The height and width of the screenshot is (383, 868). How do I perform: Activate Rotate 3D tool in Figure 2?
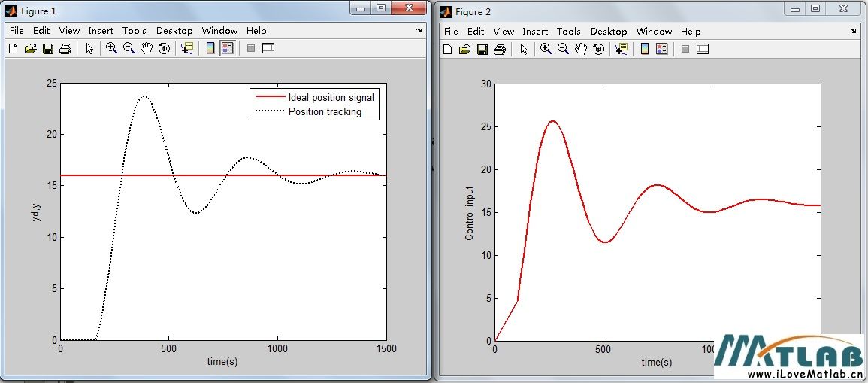pyautogui.click(x=598, y=50)
